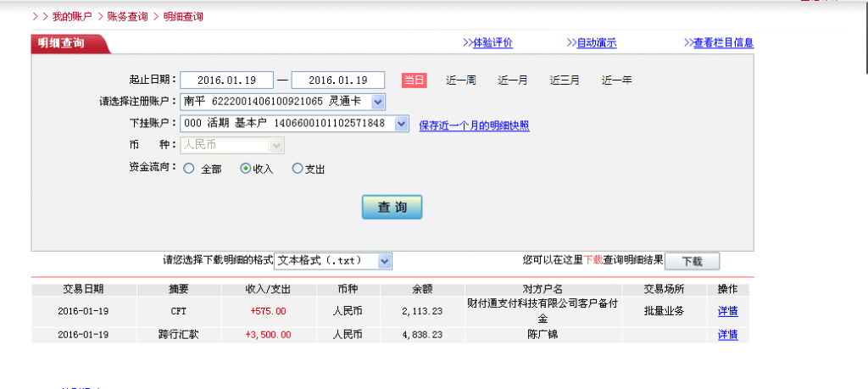Image resolution: width=868 pixels, height=389 pixels.
Task: Click the 查看栏目信息 link
Action: point(718,43)
